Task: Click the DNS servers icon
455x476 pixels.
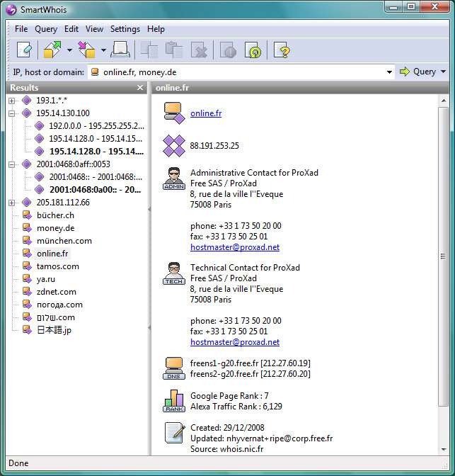Action: [x=174, y=368]
